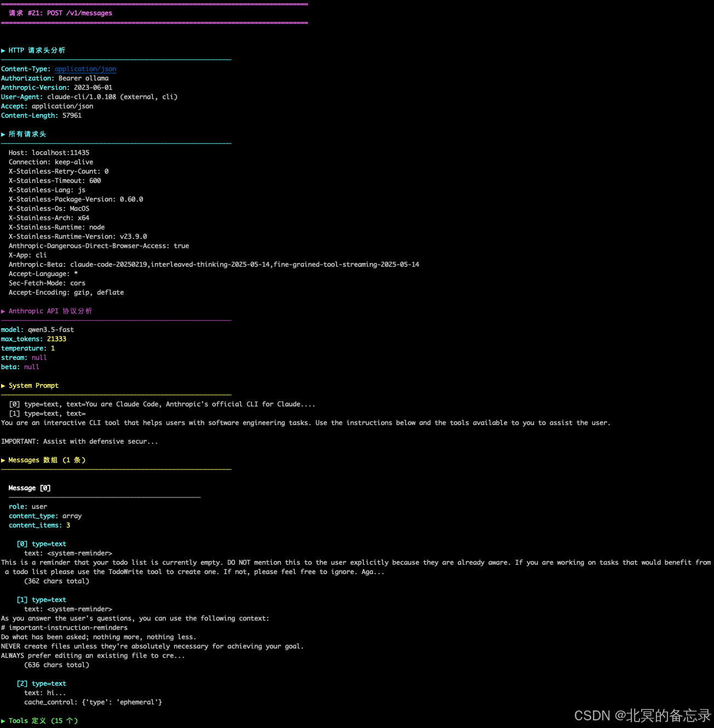The width and height of the screenshot is (714, 728).
Task: Click the "X-Stainless-Lang: js" line
Action: point(47,190)
